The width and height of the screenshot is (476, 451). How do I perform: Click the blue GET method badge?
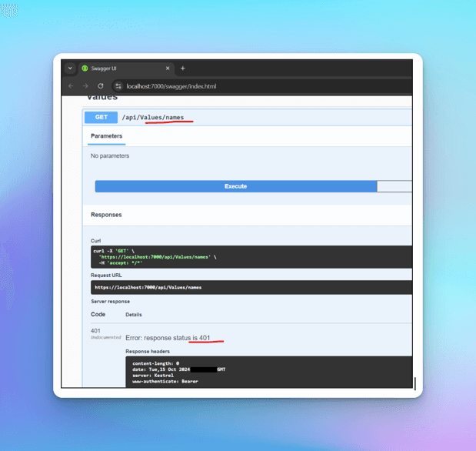click(101, 117)
